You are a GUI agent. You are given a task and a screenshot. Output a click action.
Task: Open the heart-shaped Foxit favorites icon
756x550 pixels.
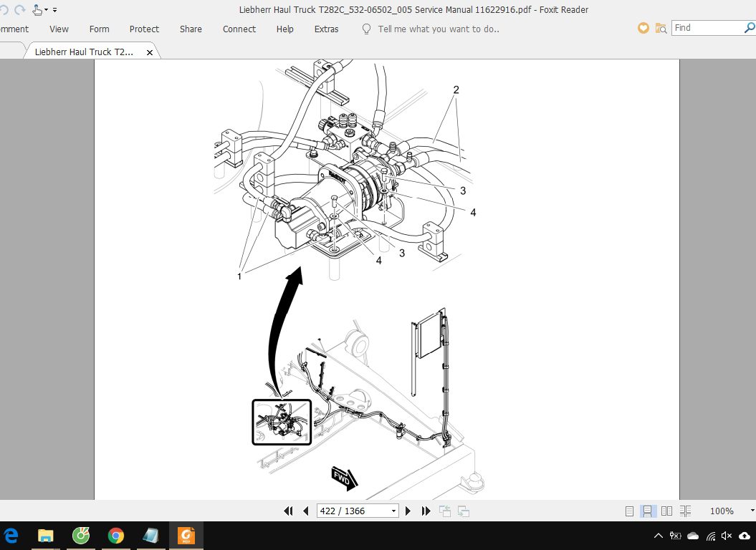pos(643,28)
